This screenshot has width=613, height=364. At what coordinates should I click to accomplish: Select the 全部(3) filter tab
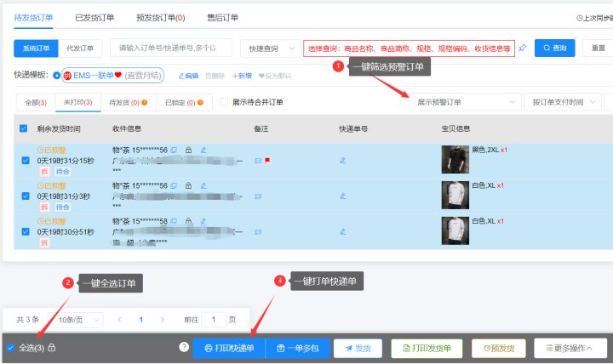36,103
